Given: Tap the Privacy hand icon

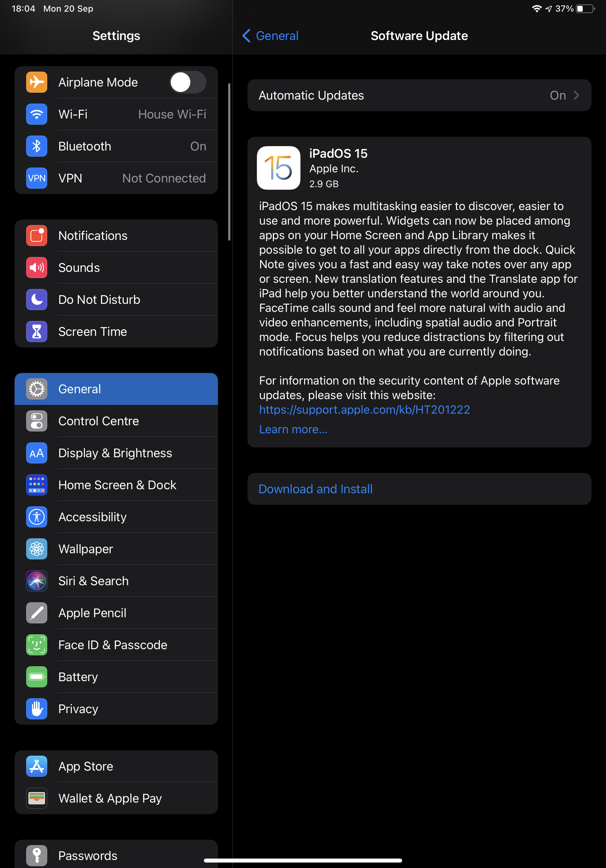Looking at the screenshot, I should click(37, 709).
